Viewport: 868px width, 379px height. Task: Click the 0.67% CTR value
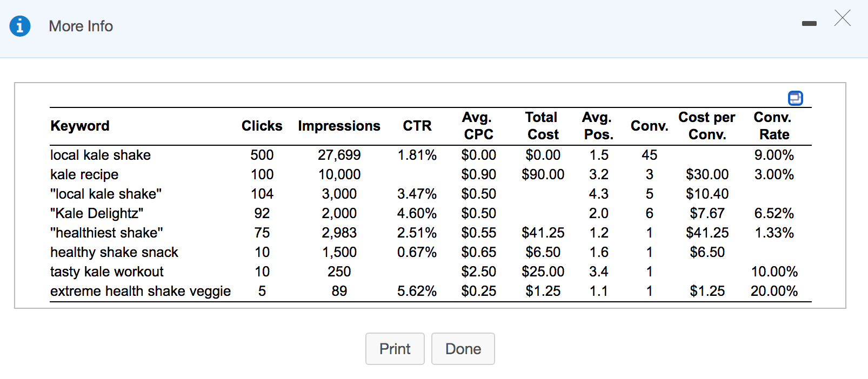coord(417,252)
